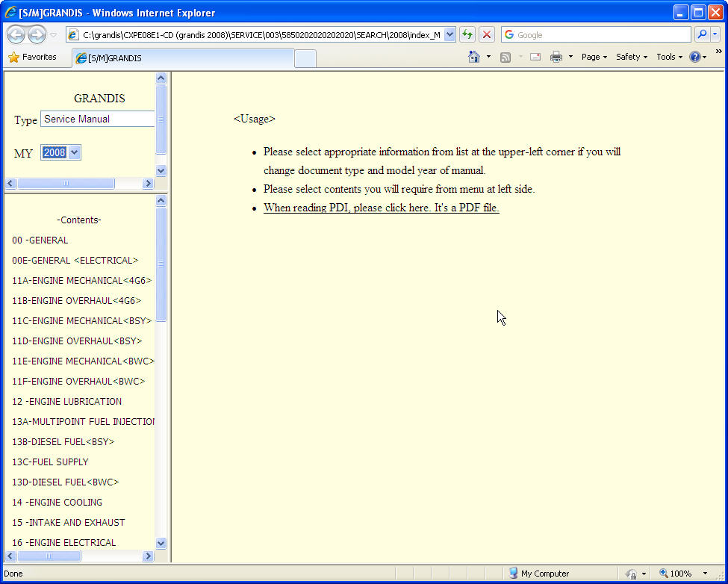This screenshot has height=584, width=728.
Task: Click the contents vertical scrollbar thumb
Action: pyautogui.click(x=161, y=264)
